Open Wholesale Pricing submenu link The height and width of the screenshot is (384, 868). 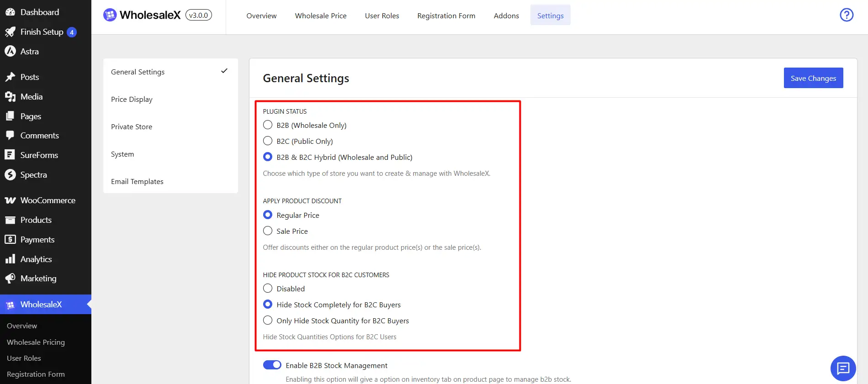tap(36, 342)
